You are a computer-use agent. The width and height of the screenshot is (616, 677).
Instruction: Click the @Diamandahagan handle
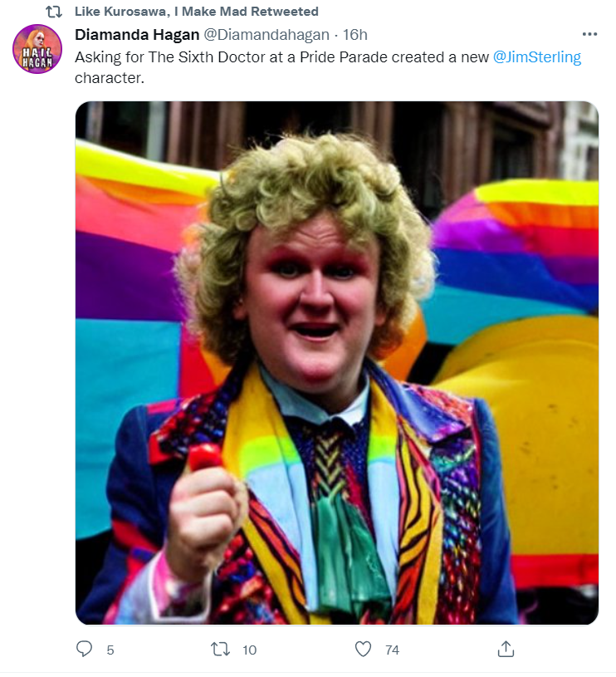[266, 35]
